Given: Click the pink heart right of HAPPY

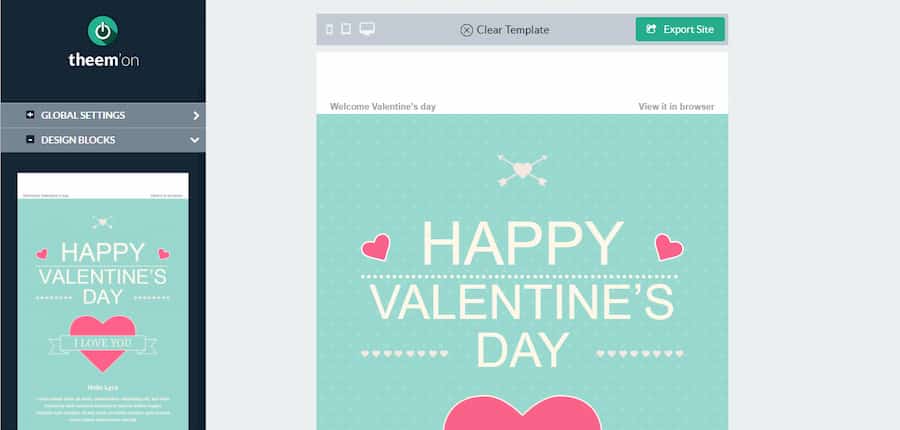Looking at the screenshot, I should click(x=669, y=247).
